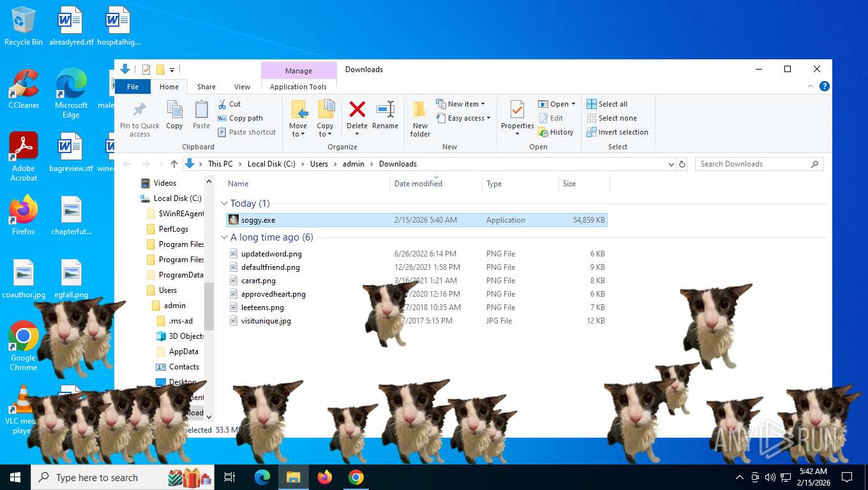Screen dimensions: 868x490
Task: Click Paste shortcut in ribbon
Action: [x=246, y=132]
